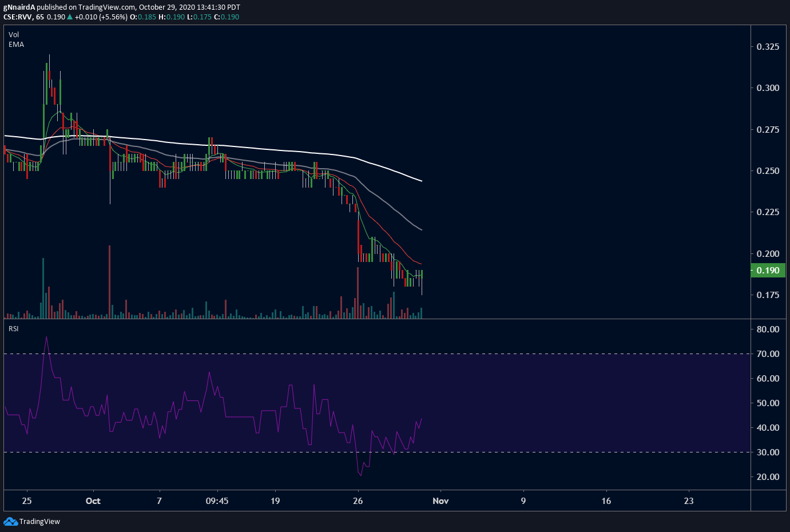Click the 0.250 price axis label
This screenshot has height=532, width=790.
point(768,171)
